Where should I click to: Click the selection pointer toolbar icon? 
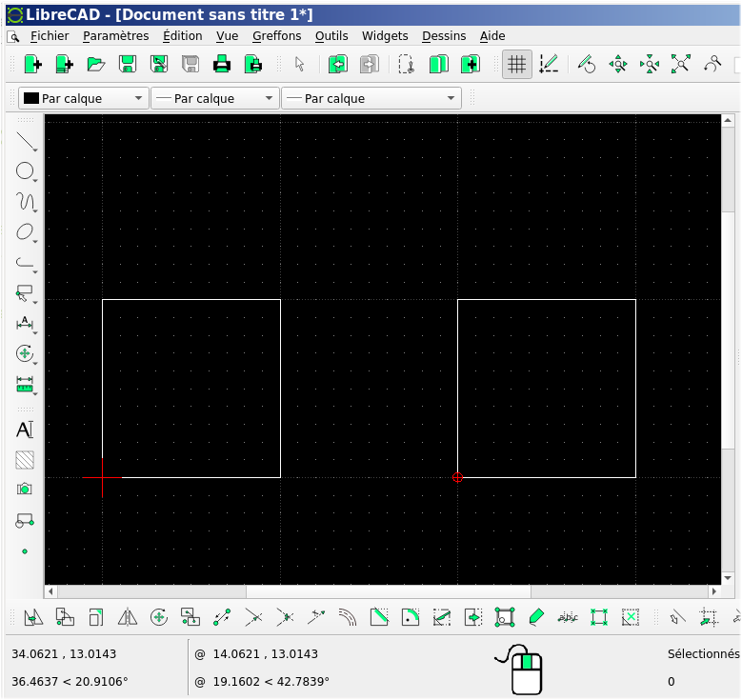click(299, 64)
